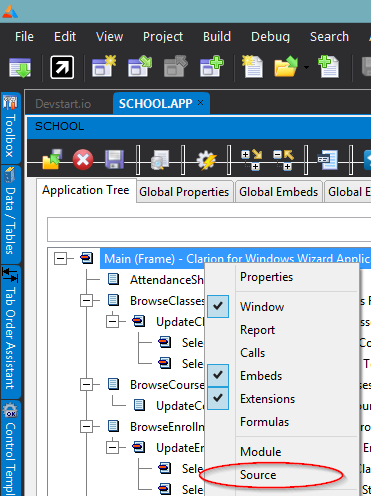
Task: Choose Extensions in the context menu
Action: (x=268, y=399)
